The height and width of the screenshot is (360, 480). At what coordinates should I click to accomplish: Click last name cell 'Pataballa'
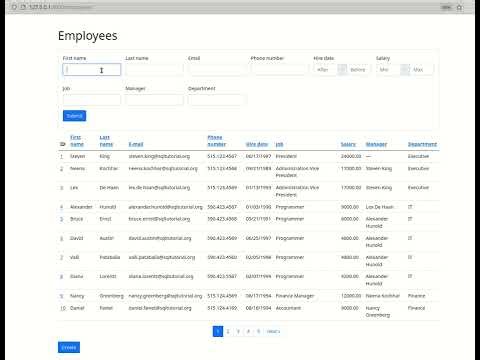click(110, 257)
